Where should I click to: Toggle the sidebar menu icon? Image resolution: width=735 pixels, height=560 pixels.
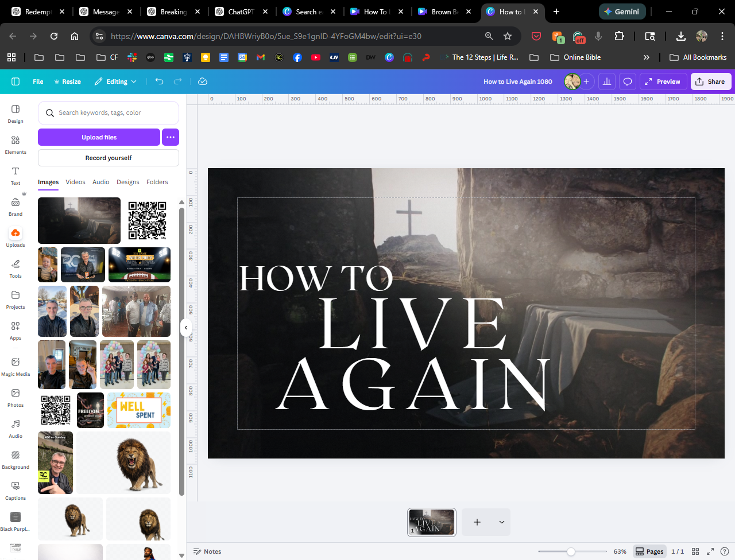pyautogui.click(x=16, y=81)
